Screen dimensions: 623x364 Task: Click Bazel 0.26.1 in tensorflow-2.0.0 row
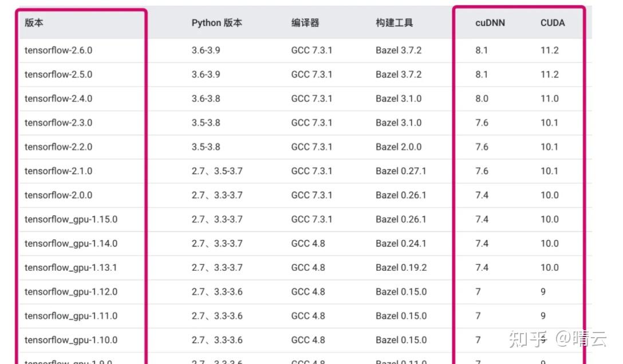click(401, 195)
